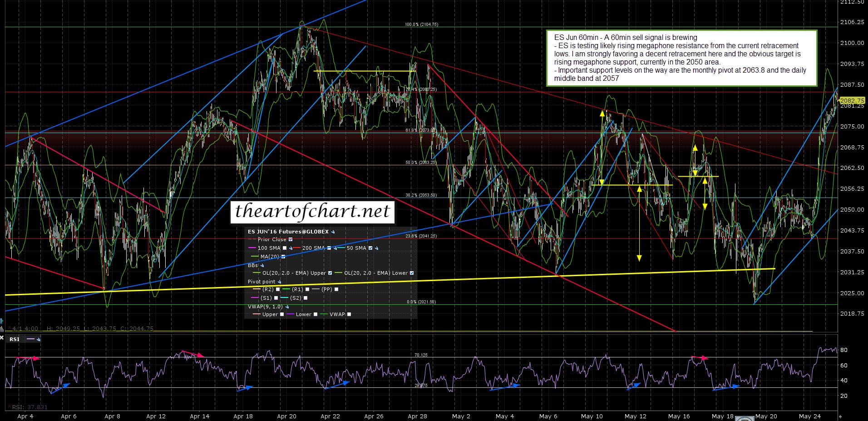Screen dimensions: 868x421
Task: Toggle MA(20) line visibility checkbox
Action: pyautogui.click(x=283, y=257)
